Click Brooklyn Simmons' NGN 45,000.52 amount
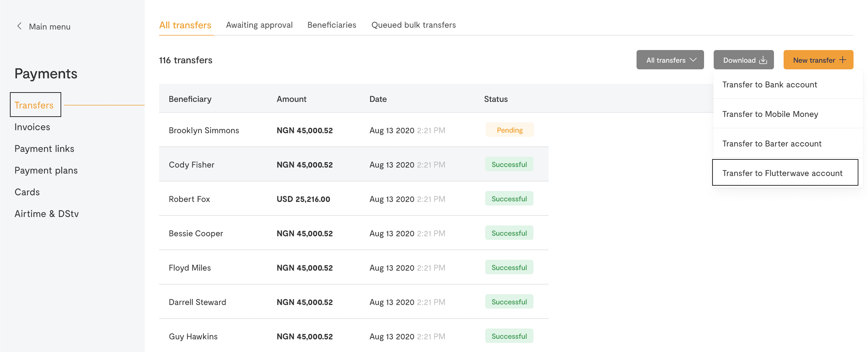Screen dimensions: 868x352 pos(305,130)
